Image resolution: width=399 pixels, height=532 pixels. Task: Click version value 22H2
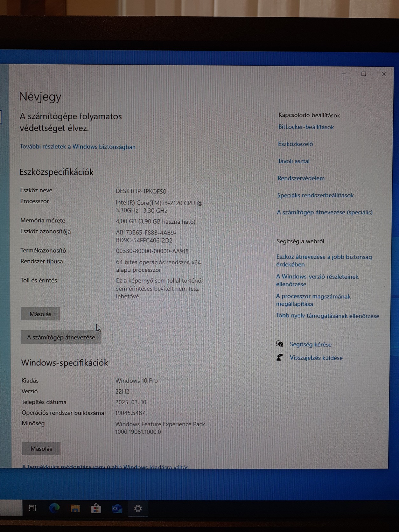tap(122, 391)
